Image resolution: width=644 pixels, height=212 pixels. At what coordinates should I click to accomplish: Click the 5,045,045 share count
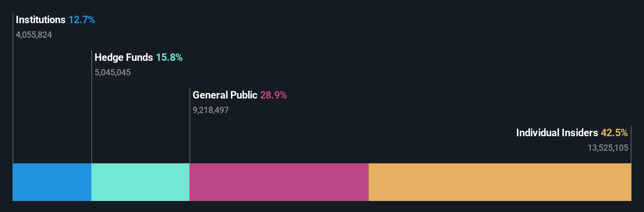click(113, 73)
